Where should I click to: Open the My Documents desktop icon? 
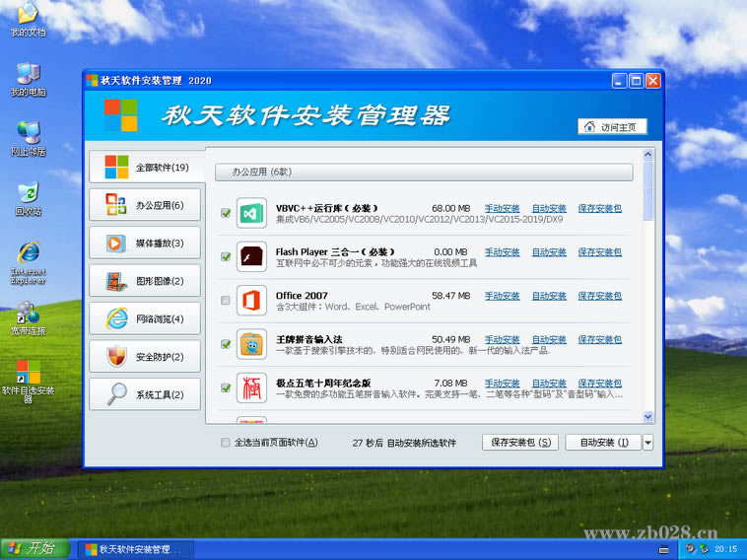coord(29,19)
